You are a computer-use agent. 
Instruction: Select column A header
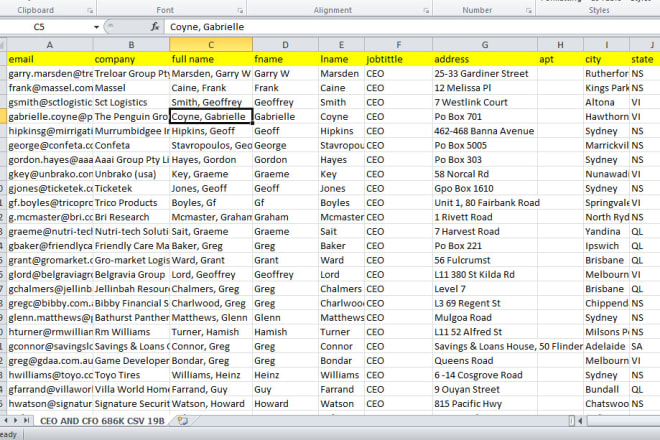(x=50, y=45)
